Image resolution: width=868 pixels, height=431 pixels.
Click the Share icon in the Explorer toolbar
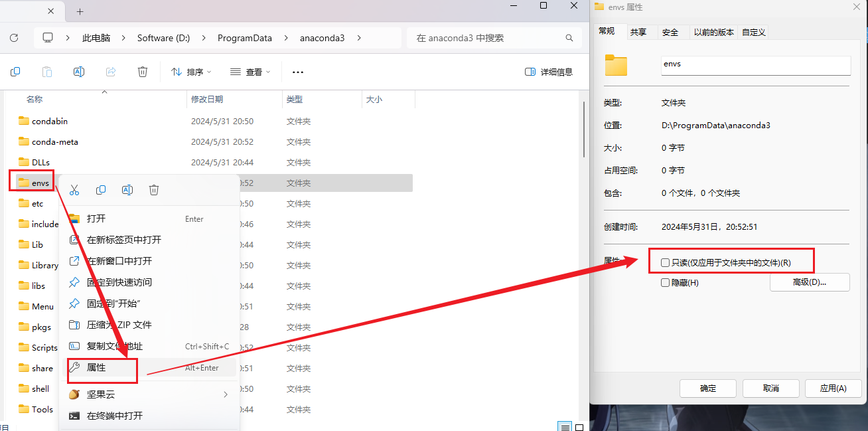pos(111,72)
